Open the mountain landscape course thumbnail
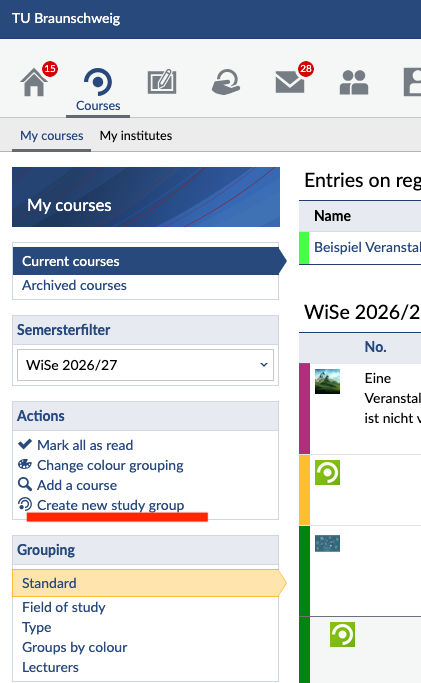The image size is (421, 683). 327,381
